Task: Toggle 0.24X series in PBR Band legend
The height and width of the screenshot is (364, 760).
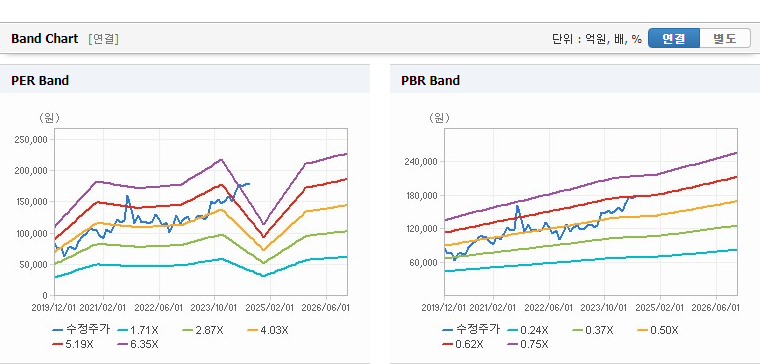Action: point(528,331)
